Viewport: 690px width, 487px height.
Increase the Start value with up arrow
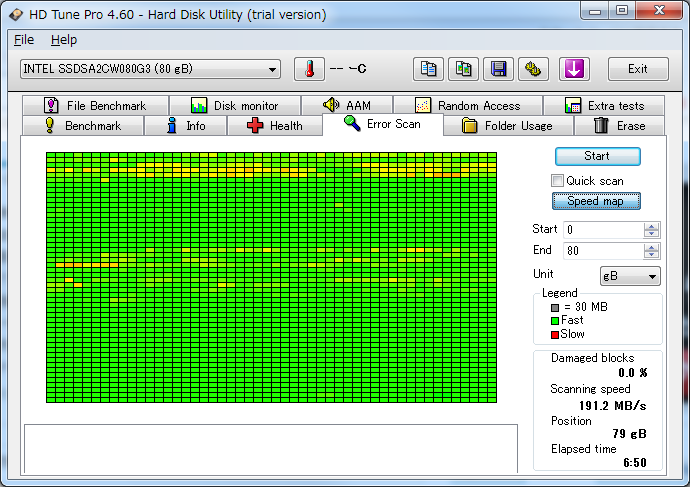pos(651,226)
